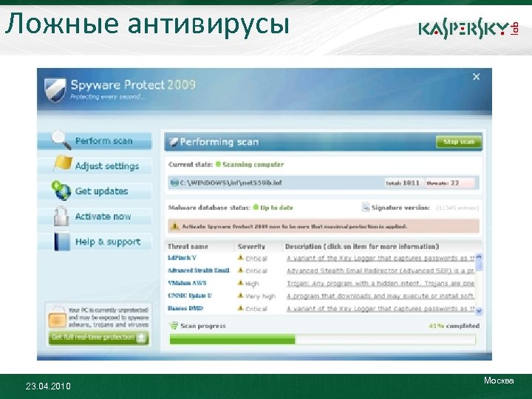Click the Scan progress cart icon
Screen dimensions: 532x399
(174, 326)
